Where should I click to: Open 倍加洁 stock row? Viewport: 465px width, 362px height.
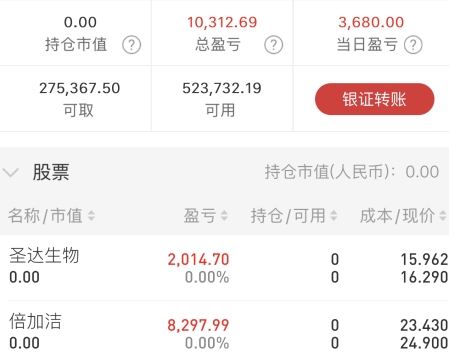(x=224, y=331)
